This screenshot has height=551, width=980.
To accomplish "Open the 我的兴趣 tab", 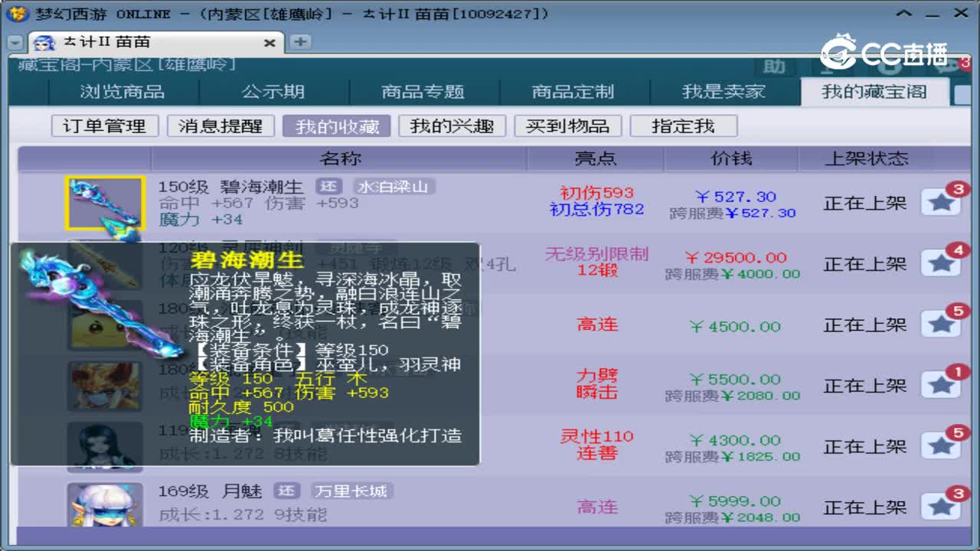I will tap(452, 126).
